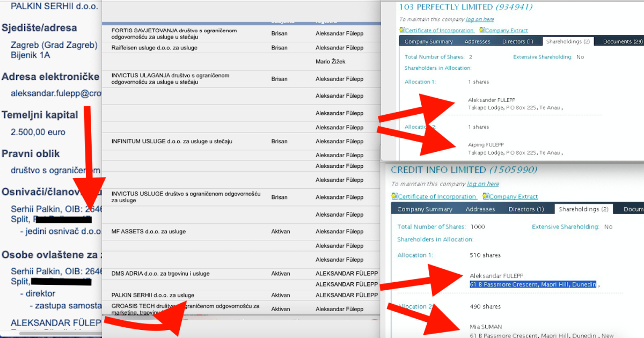The image size is (644, 338).
Task: Click 'Brisan' status of Raiffeisen usluge row
Action: click(279, 48)
